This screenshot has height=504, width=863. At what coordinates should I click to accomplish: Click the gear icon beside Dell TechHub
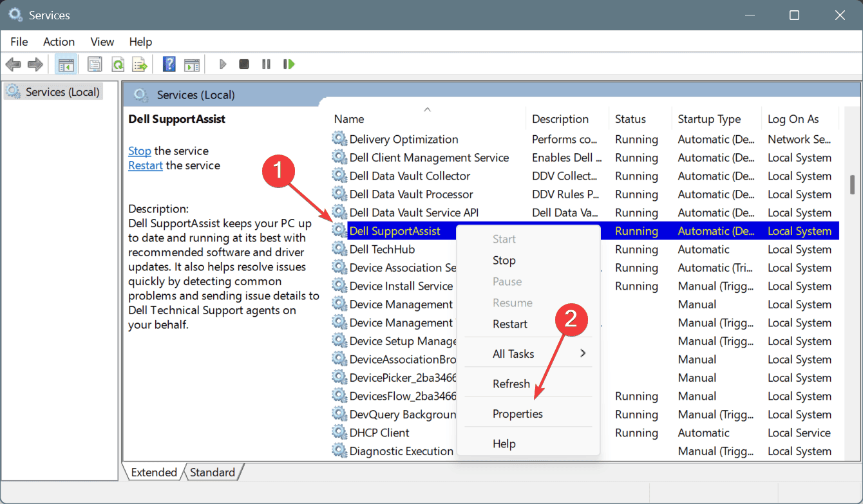[339, 249]
